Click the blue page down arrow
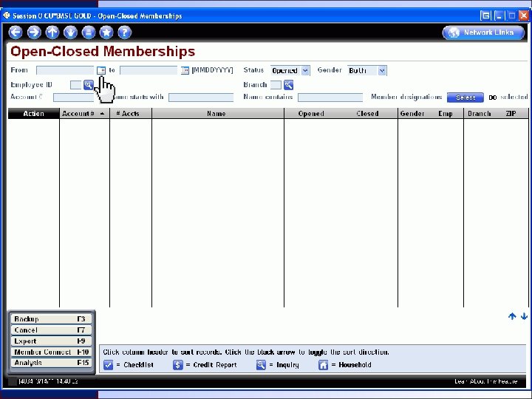The image size is (532, 399). tap(524, 316)
